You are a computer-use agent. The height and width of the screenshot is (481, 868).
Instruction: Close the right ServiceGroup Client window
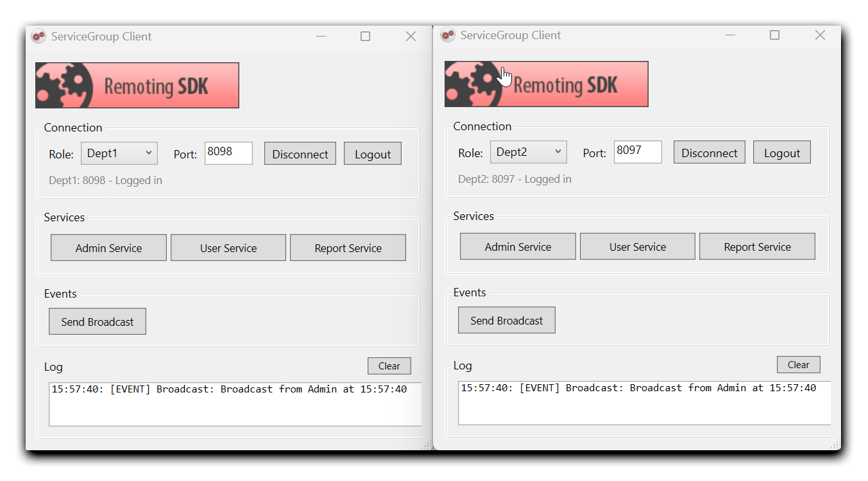(x=820, y=35)
